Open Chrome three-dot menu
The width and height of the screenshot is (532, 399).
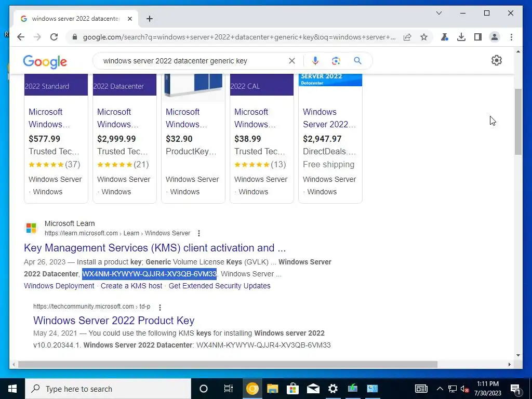(511, 37)
